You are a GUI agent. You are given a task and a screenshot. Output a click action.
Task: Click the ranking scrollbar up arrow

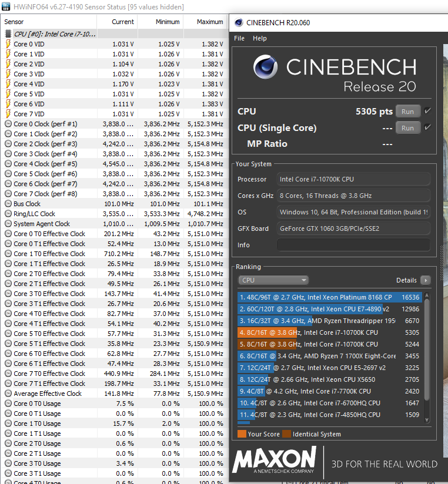pyautogui.click(x=427, y=295)
